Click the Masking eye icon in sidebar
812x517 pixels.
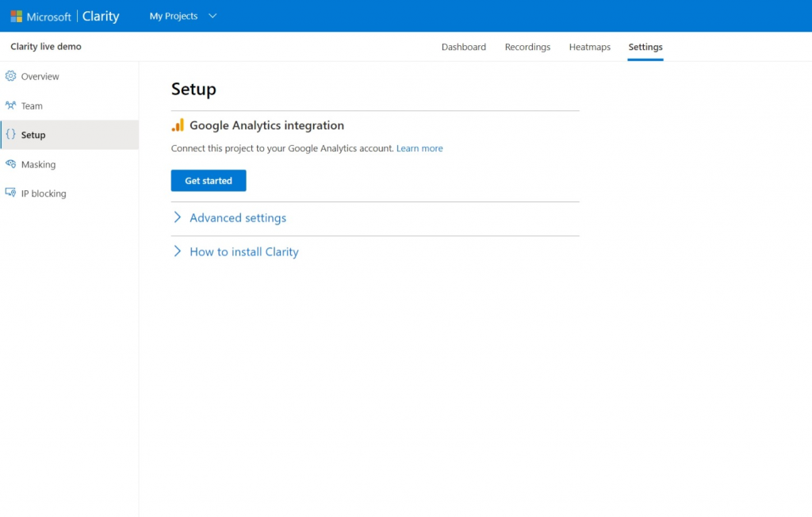click(10, 164)
